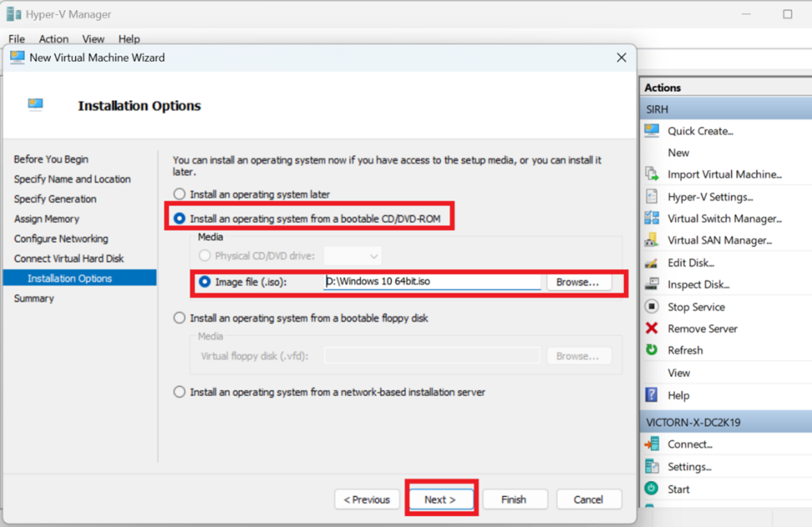The width and height of the screenshot is (812, 527).
Task: Click the Stop Service icon
Action: (x=652, y=306)
